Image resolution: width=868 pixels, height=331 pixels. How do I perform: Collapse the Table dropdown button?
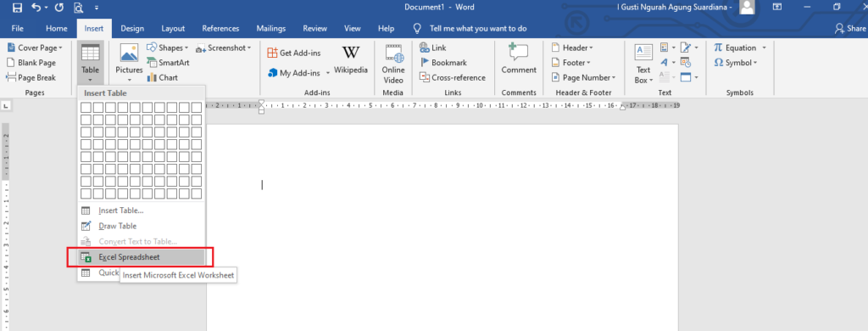point(90,63)
